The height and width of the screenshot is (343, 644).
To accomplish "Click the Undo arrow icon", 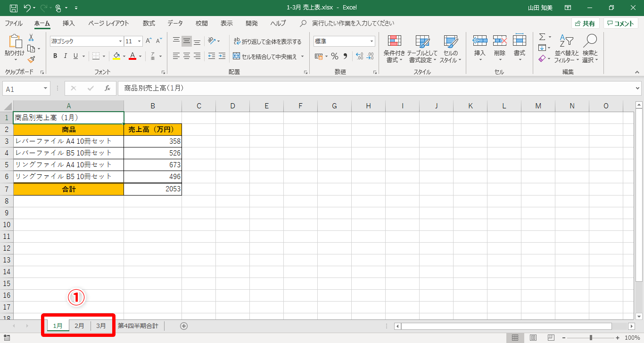I will tap(27, 8).
